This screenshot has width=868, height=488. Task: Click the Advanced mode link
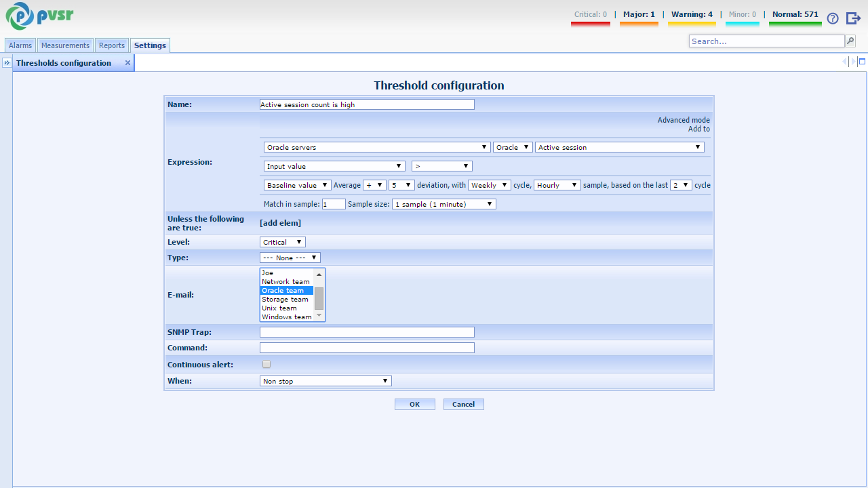pyautogui.click(x=683, y=120)
